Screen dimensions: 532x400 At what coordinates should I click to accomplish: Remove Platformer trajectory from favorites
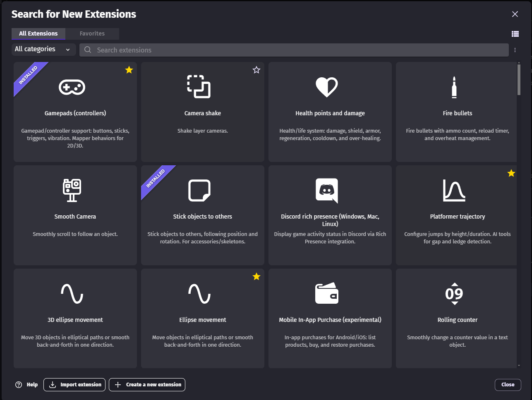click(x=511, y=173)
